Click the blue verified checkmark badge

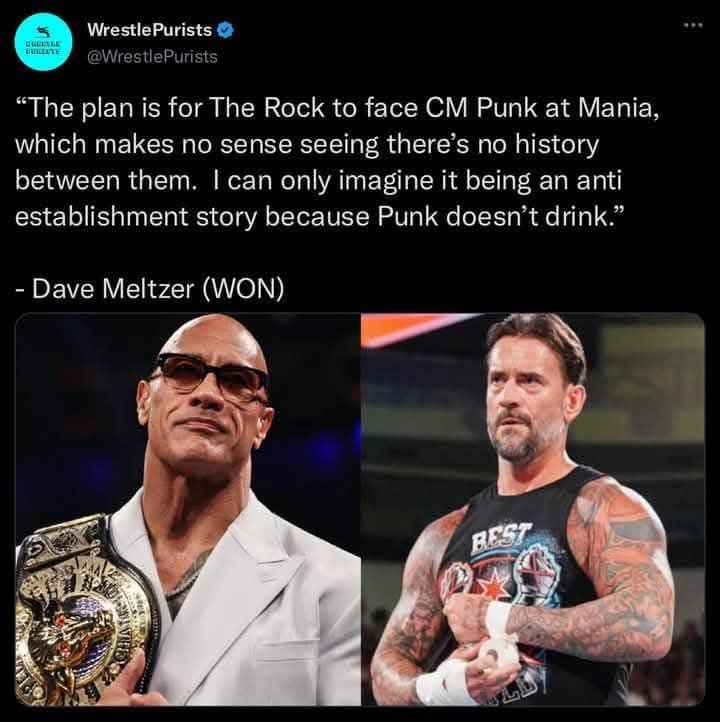(225, 30)
